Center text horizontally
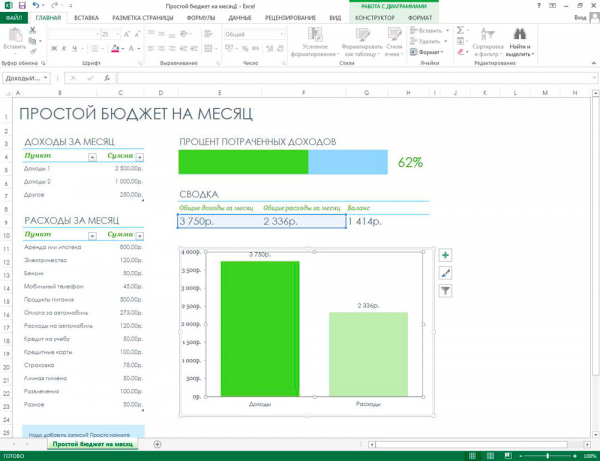The image size is (600, 461). (x=161, y=49)
